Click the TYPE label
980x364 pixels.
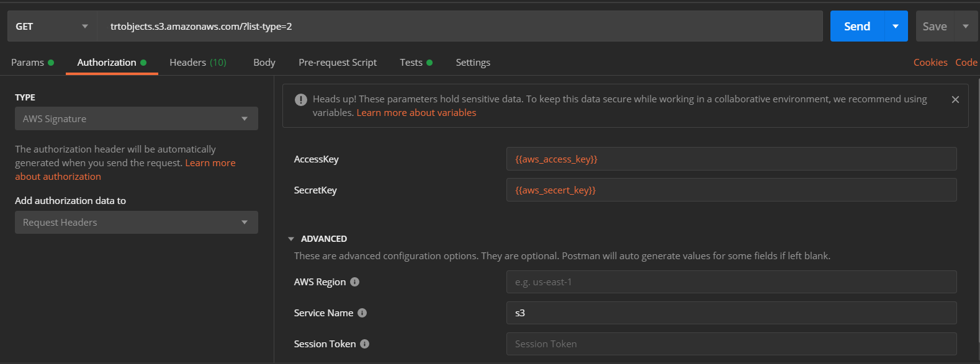[x=25, y=97]
